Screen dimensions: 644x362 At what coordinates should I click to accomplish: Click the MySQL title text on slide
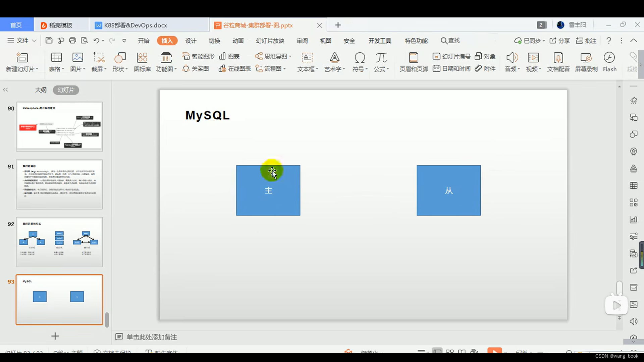(x=208, y=115)
